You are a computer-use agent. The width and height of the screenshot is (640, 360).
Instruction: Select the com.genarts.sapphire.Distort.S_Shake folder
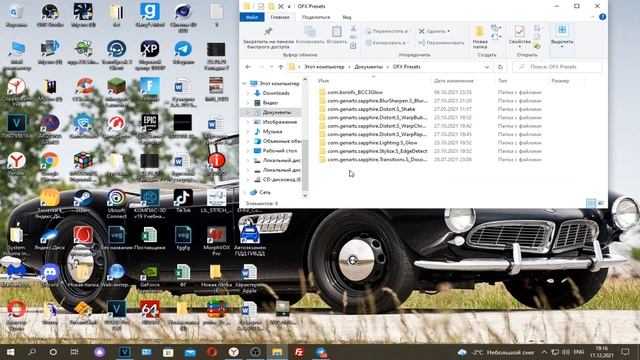(371, 109)
